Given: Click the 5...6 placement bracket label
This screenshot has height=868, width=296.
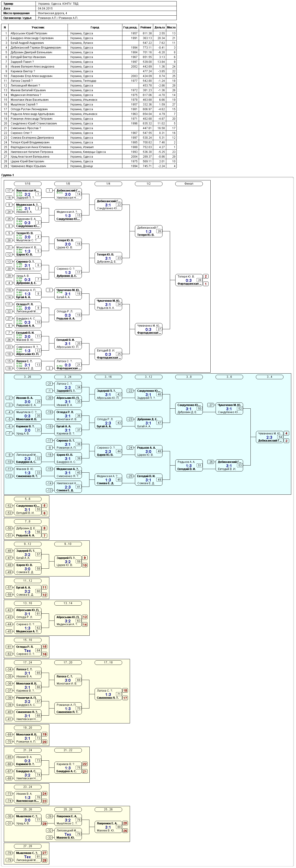Looking at the screenshot, I should pyautogui.click(x=28, y=499).
